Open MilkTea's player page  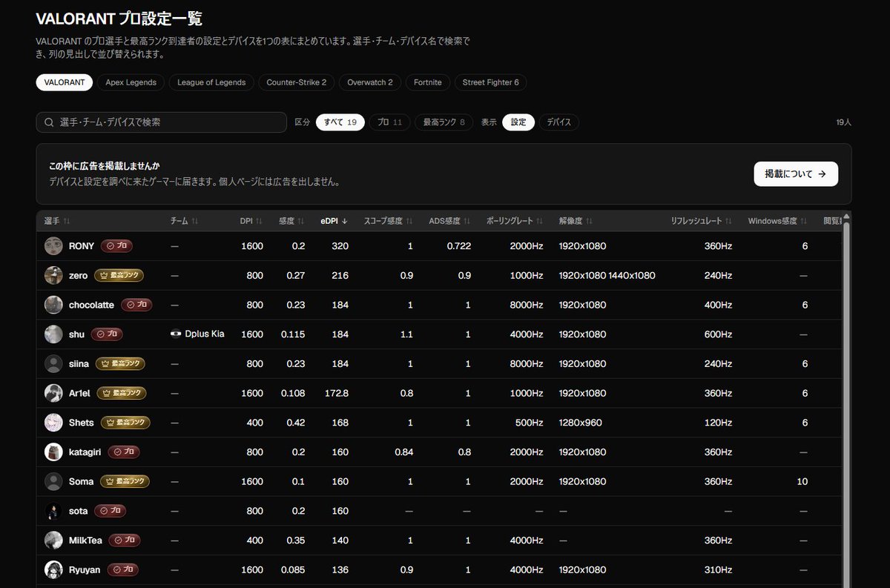(85, 541)
